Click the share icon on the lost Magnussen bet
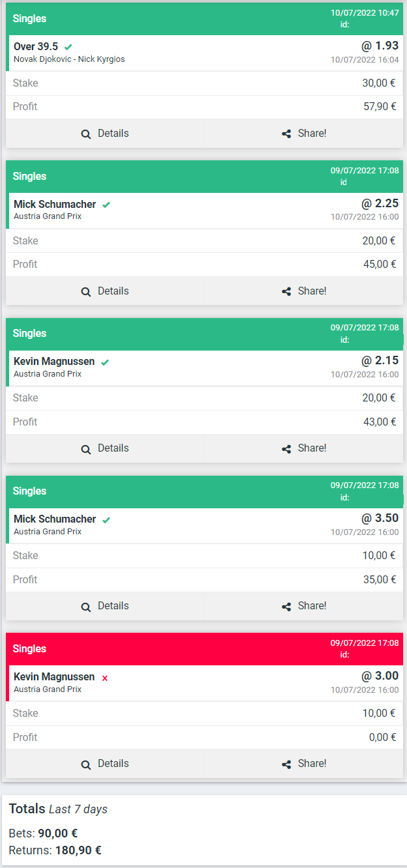Viewport: 407px width, 868px height. click(x=286, y=764)
